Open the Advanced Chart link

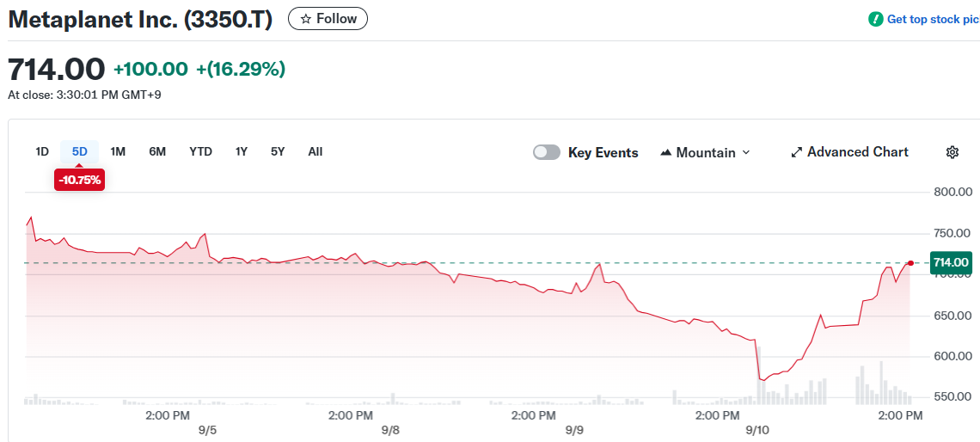849,152
